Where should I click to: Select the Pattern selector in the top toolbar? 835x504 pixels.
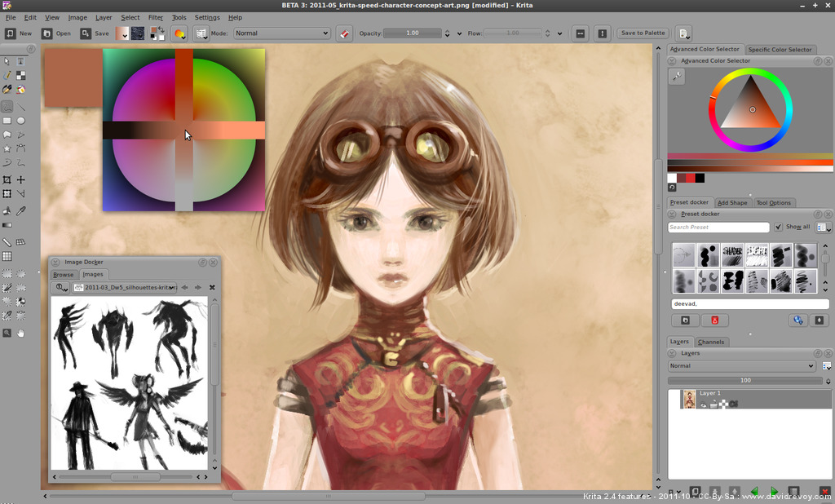coord(137,33)
